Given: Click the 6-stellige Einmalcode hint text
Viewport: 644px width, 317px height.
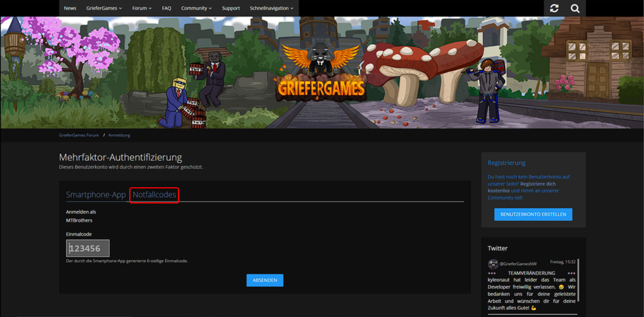Looking at the screenshot, I should 127,261.
